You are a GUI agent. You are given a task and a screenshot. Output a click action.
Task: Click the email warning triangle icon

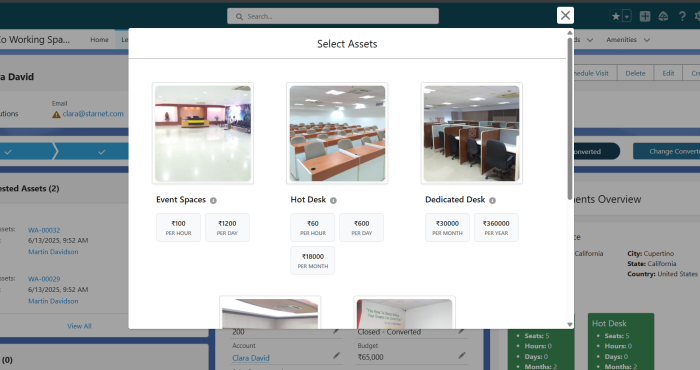56,115
